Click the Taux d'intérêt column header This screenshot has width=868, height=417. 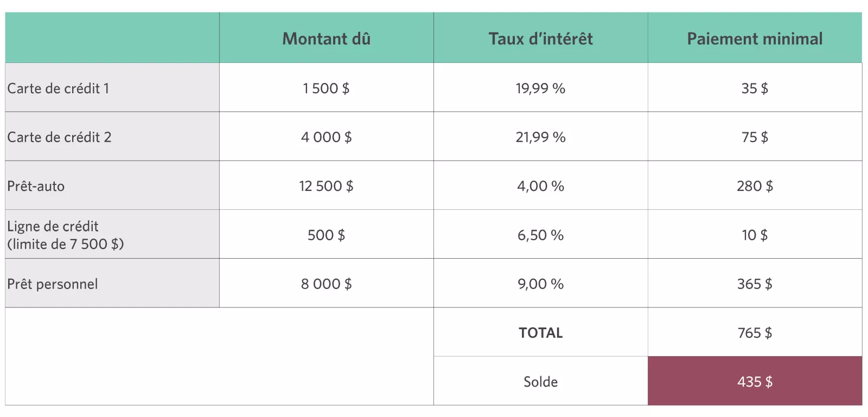pos(540,39)
